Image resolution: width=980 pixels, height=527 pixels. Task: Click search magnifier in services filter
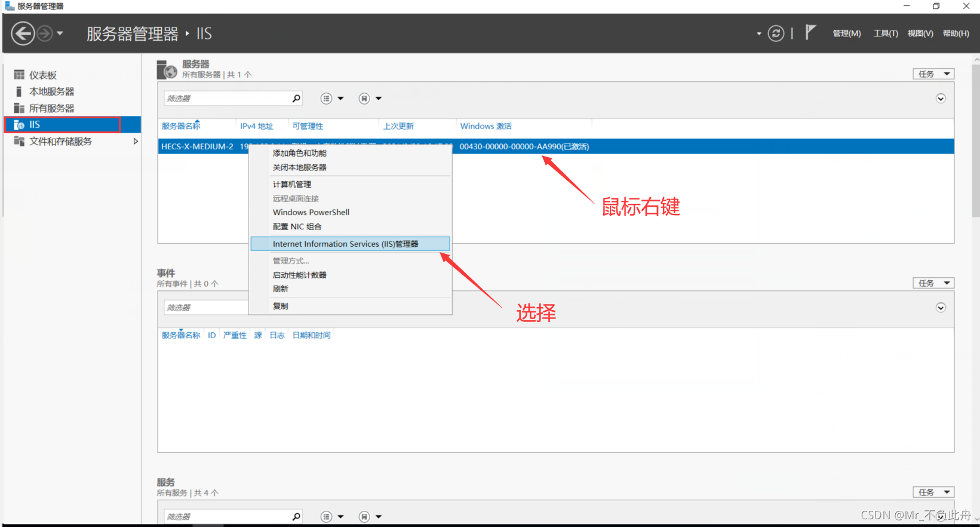click(296, 517)
